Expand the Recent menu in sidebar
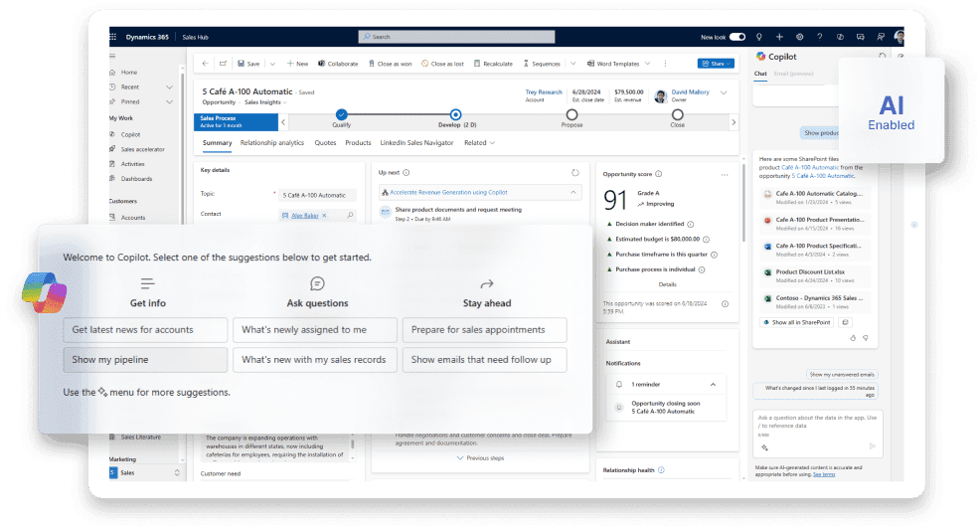Viewport: 980px width, 528px height. coord(169,88)
